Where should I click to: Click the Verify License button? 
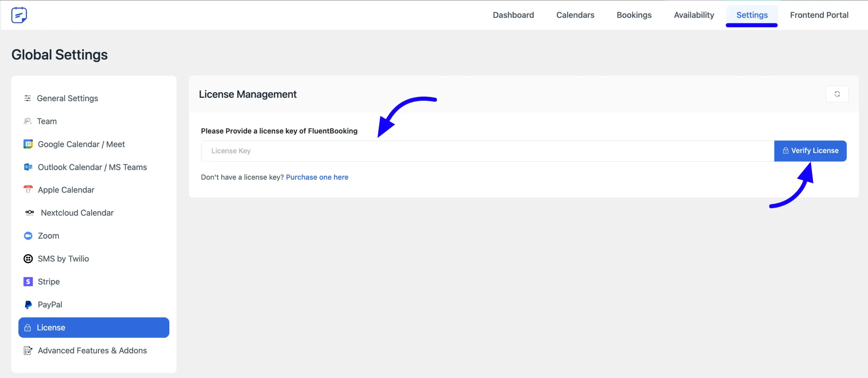810,151
